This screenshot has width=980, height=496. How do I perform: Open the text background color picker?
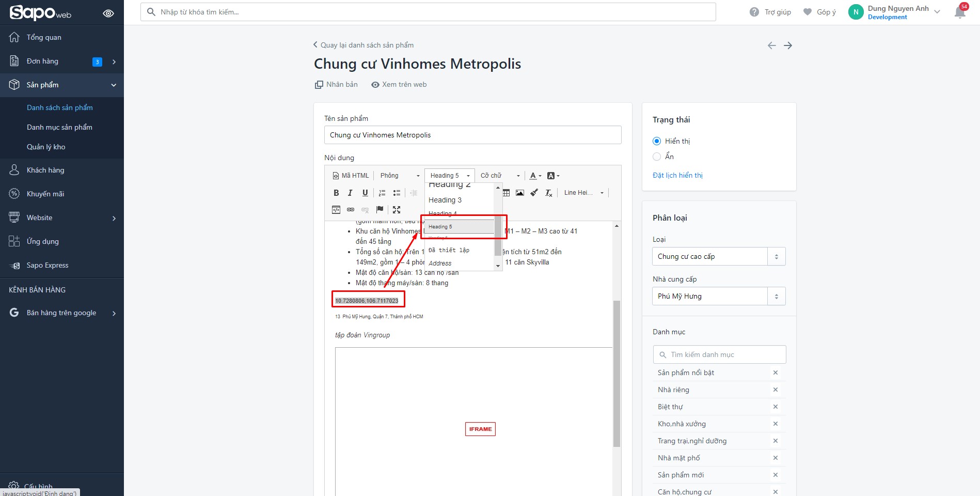[553, 176]
